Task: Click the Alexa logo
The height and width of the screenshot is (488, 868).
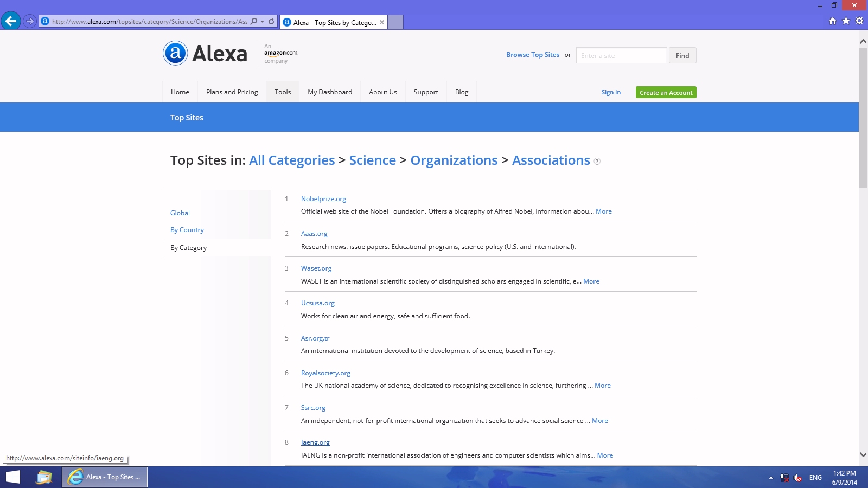Action: pos(205,53)
